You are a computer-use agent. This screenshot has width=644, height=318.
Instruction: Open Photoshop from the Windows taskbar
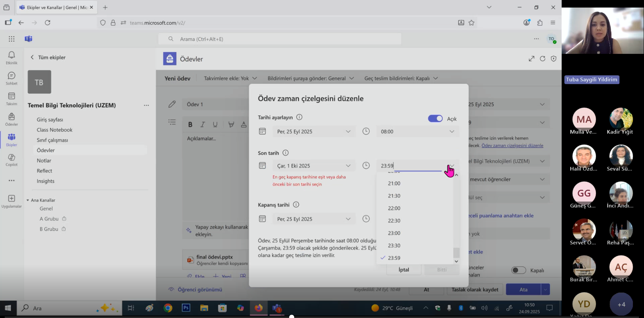[186, 308]
